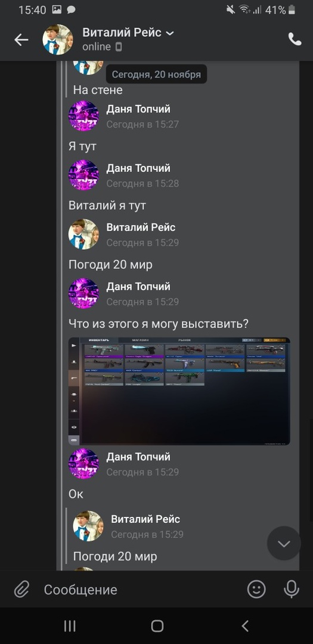
Task: Tap the Сообщение message input field
Action: pos(141,590)
